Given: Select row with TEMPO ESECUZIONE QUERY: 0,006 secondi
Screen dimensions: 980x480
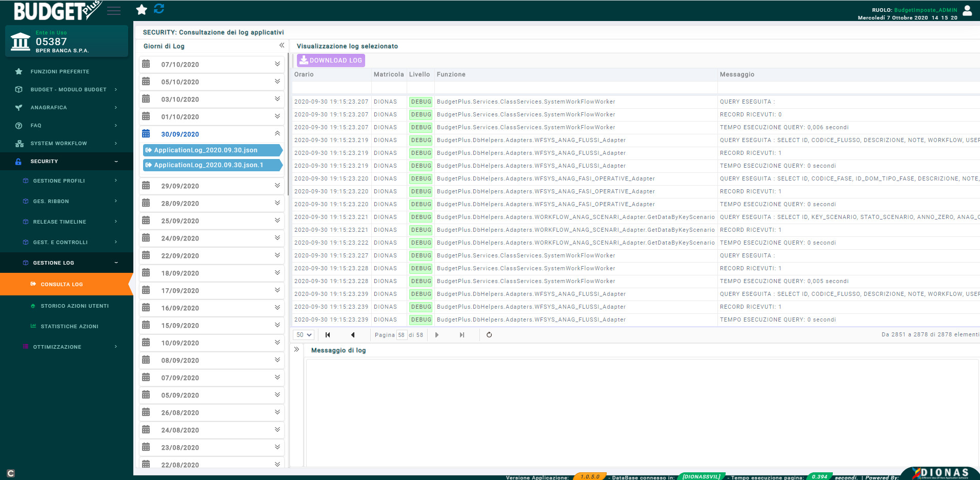Looking at the screenshot, I should click(636, 127).
